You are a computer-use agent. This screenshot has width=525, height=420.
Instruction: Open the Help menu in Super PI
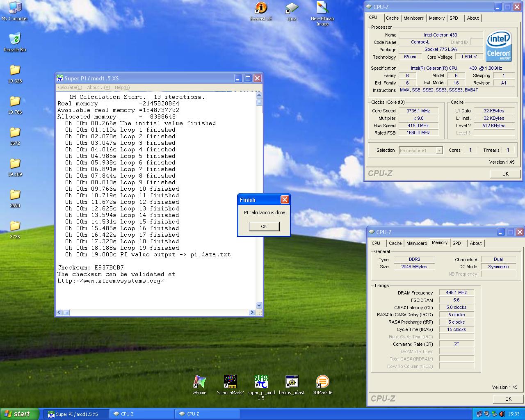(x=122, y=87)
